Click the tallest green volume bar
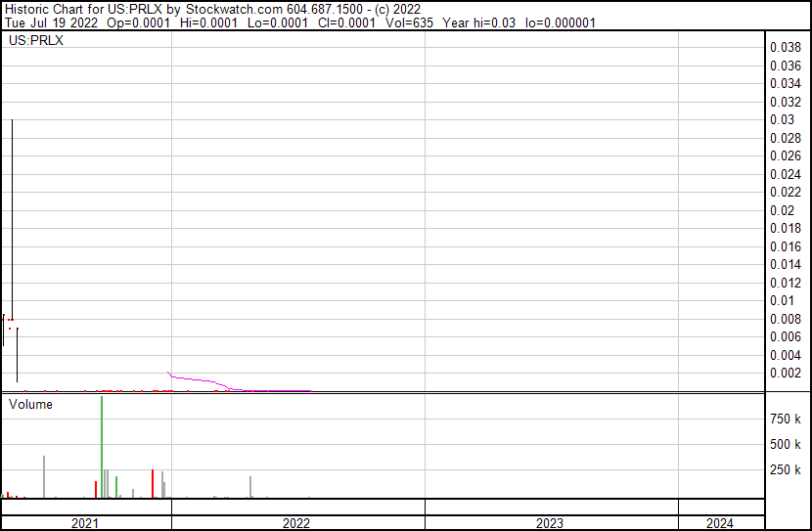This screenshot has height=531, width=812. click(102, 450)
